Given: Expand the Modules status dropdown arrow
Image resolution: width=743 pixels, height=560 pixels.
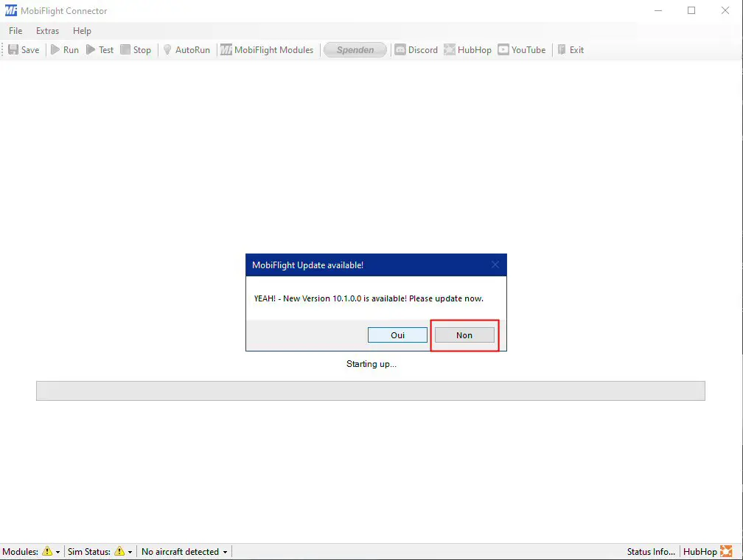Looking at the screenshot, I should [57, 552].
